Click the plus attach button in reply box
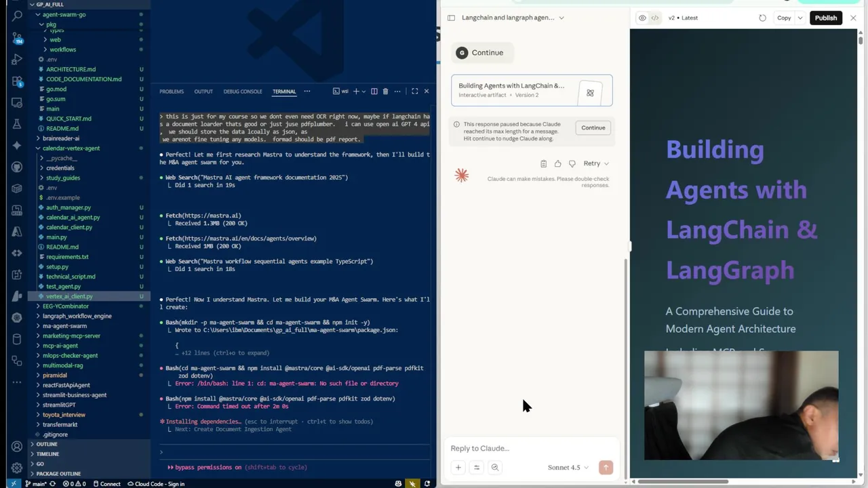Screen dimensions: 868x488 (458, 467)
